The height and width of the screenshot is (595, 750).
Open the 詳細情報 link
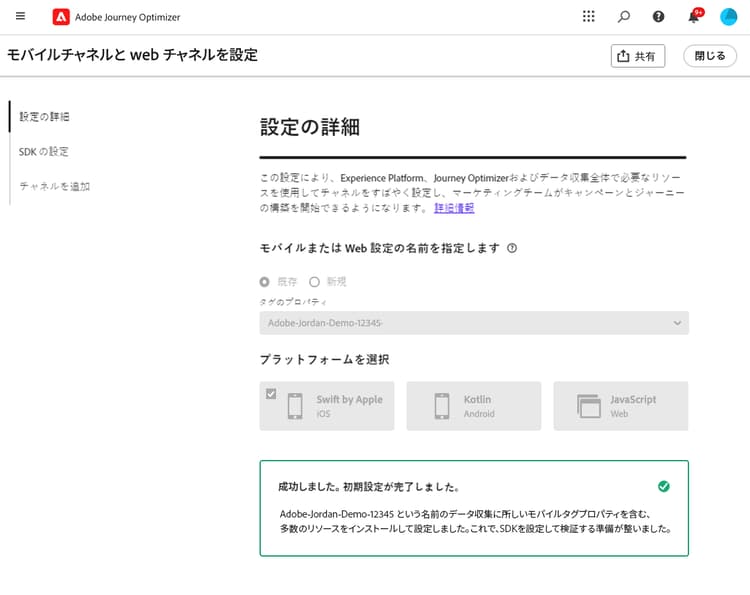pyautogui.click(x=454, y=208)
